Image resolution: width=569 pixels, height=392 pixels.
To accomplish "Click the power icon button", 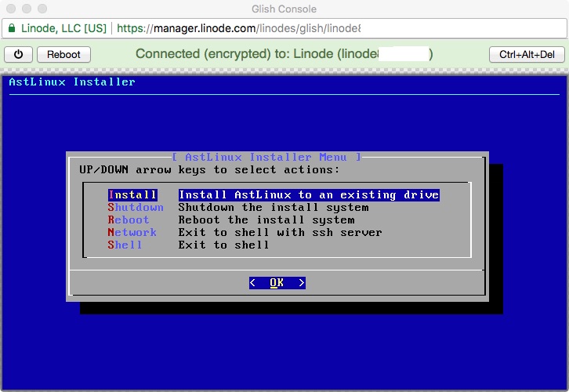I will 19,54.
